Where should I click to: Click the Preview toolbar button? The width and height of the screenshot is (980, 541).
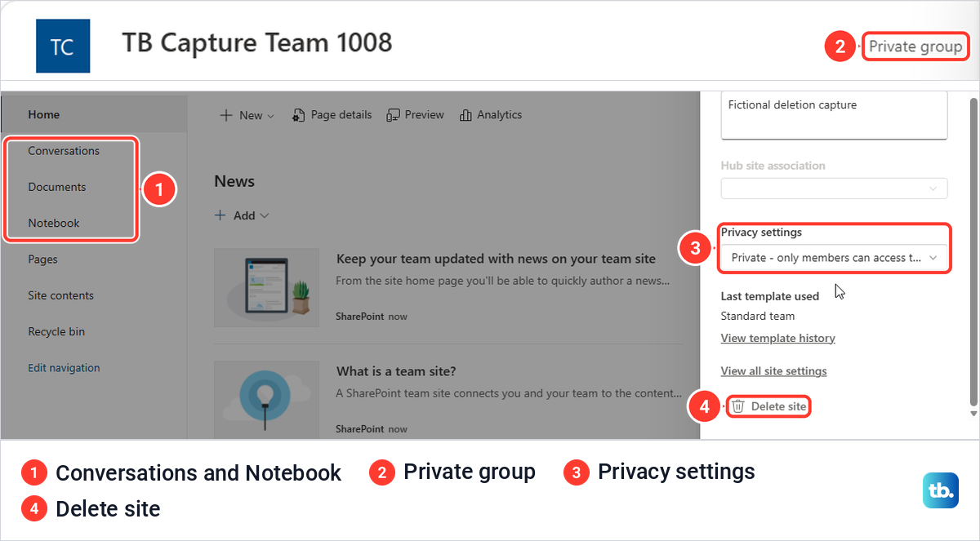tap(416, 115)
